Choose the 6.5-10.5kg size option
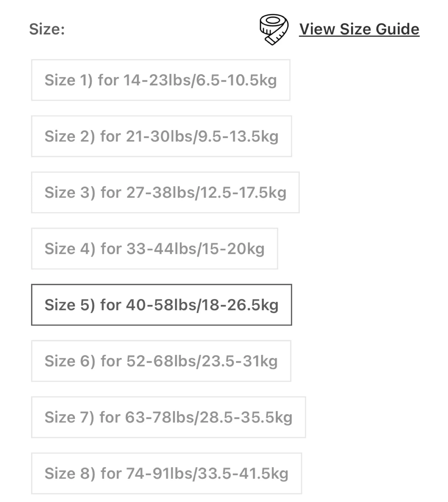Screen dimensions: 448x502 pyautogui.click(x=161, y=80)
